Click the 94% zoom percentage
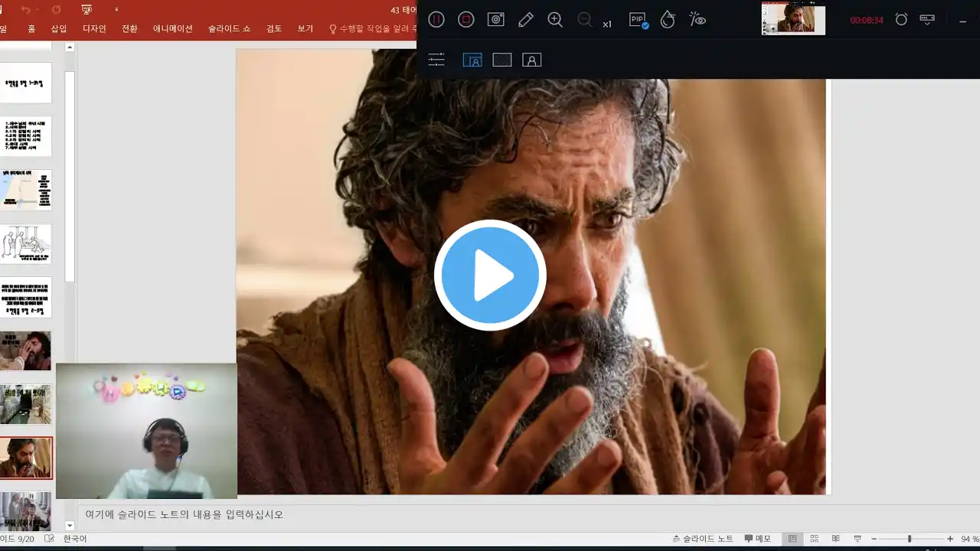Viewport: 980px width, 551px height. (x=969, y=539)
